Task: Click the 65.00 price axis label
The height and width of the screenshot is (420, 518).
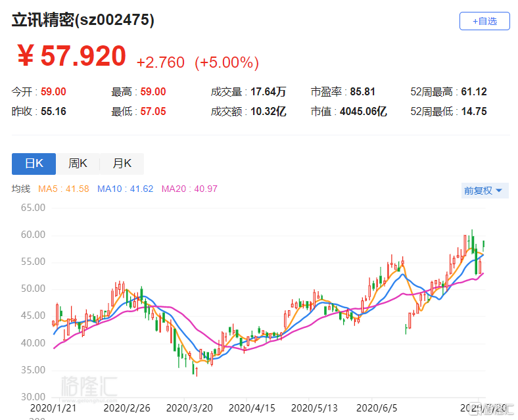Action: coord(33,208)
